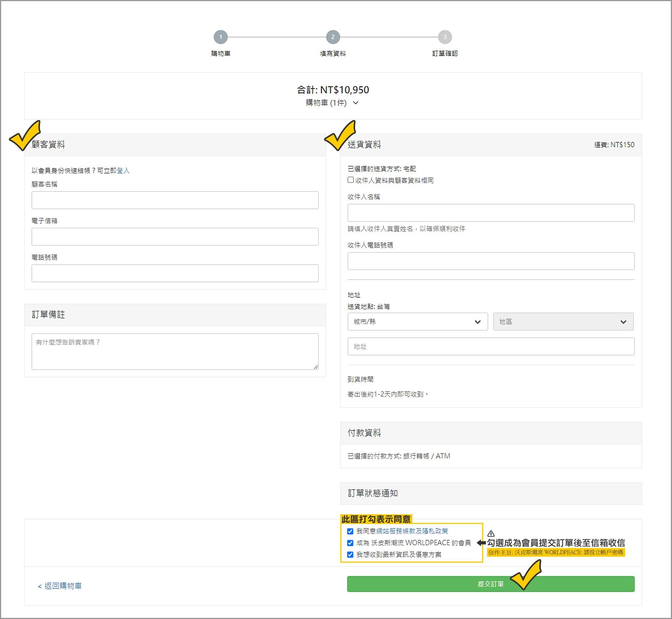Check 收件人資料與顧客資料相同 checkbox
The width and height of the screenshot is (672, 619).
click(x=351, y=180)
